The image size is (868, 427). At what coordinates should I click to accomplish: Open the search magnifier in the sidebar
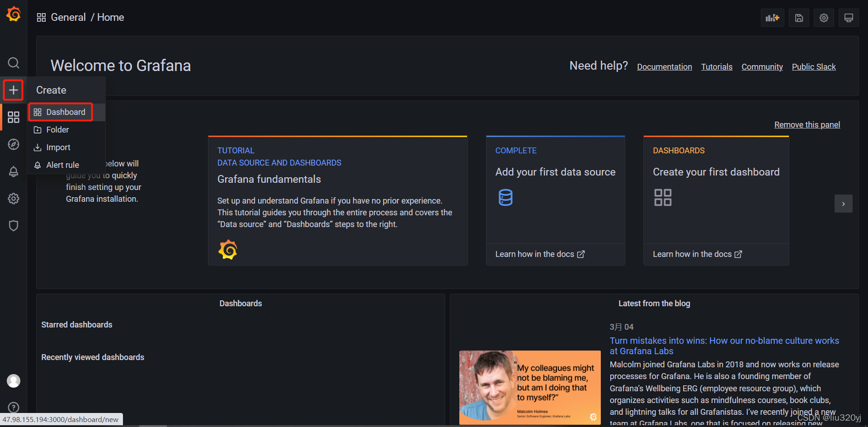point(14,63)
